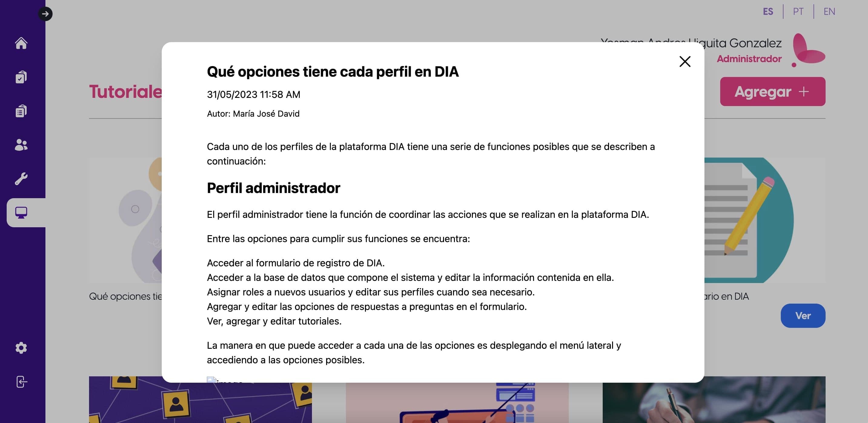Click the pink form illustration tutorial thumbnail
The width and height of the screenshot is (868, 423).
(x=457, y=403)
